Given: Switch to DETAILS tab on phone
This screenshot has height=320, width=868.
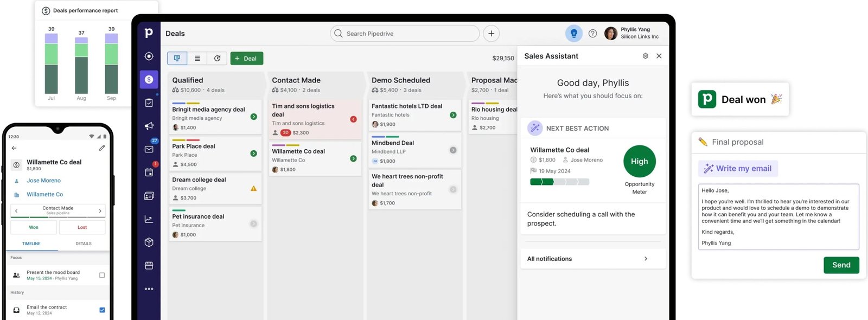Looking at the screenshot, I should tap(84, 244).
